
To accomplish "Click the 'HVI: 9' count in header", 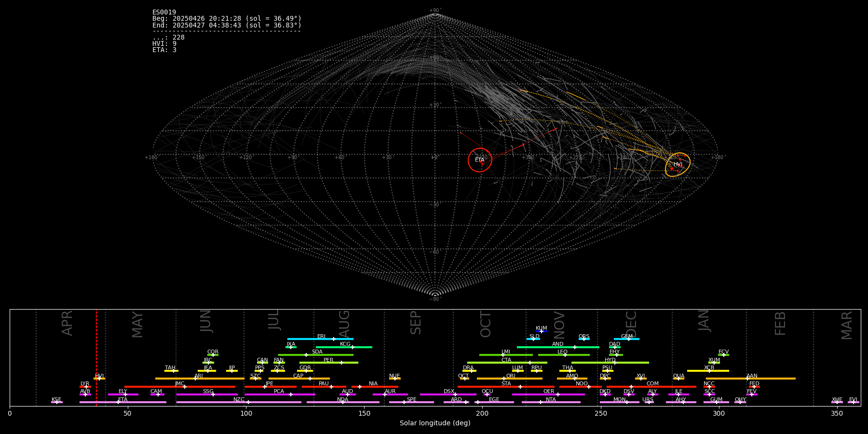I will click(x=164, y=44).
